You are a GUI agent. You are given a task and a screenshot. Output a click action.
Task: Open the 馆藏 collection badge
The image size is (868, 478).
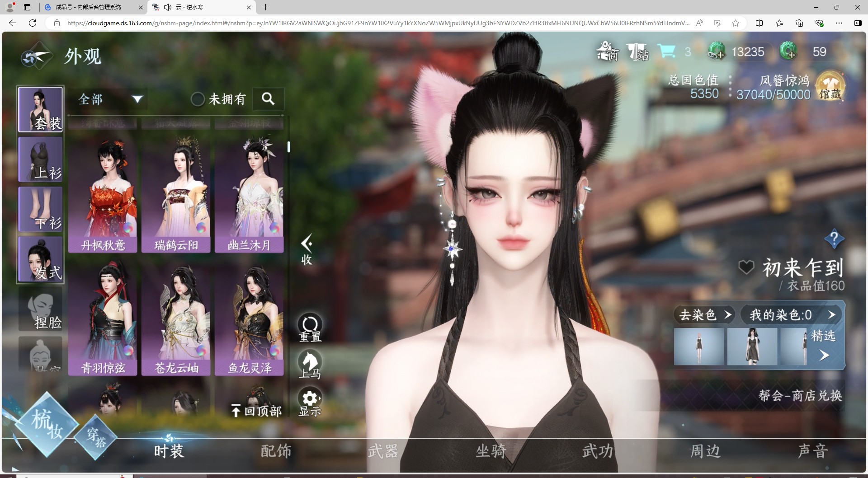click(830, 86)
